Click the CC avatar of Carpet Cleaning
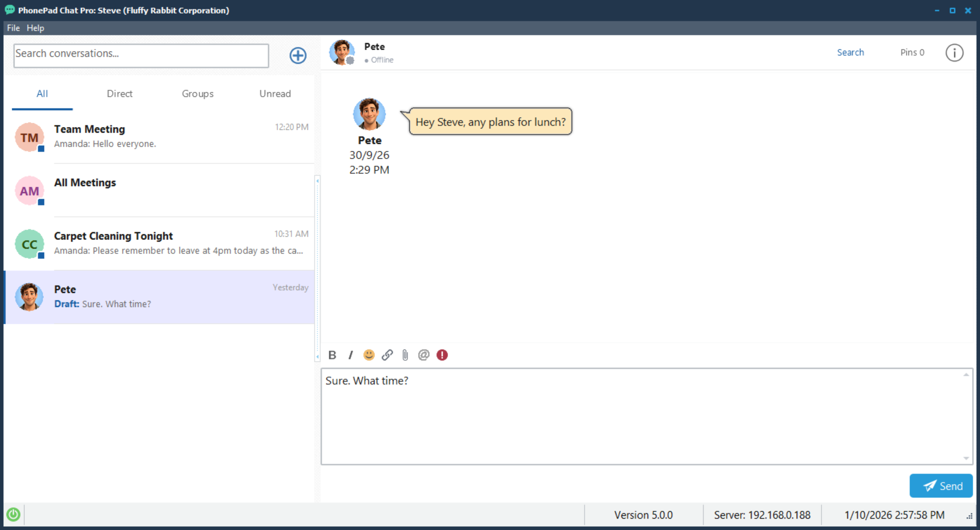This screenshot has width=980, height=530. 29,244
